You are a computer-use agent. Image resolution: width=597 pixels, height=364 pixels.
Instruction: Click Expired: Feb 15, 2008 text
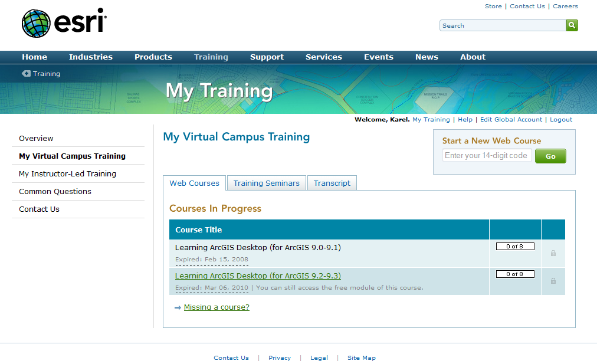[x=212, y=260]
